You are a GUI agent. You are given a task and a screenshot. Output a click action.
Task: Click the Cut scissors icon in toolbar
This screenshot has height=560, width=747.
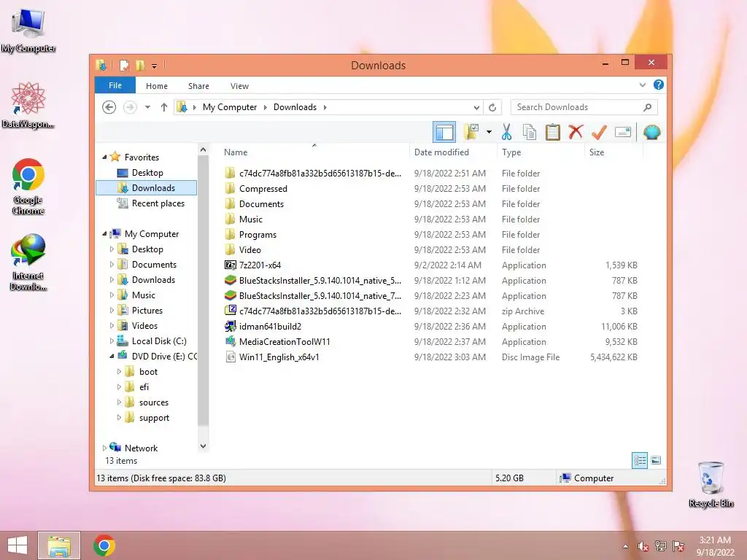(506, 132)
